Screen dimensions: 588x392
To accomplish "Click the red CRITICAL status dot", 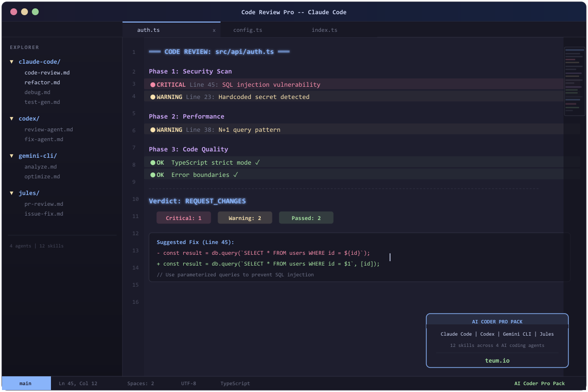I will click(153, 85).
